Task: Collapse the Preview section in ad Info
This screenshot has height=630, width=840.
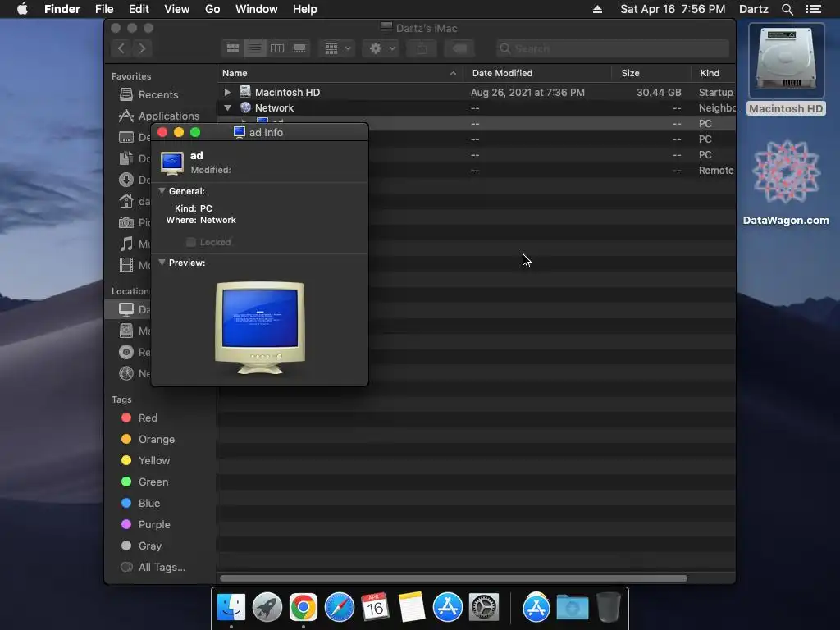Action: pyautogui.click(x=162, y=262)
